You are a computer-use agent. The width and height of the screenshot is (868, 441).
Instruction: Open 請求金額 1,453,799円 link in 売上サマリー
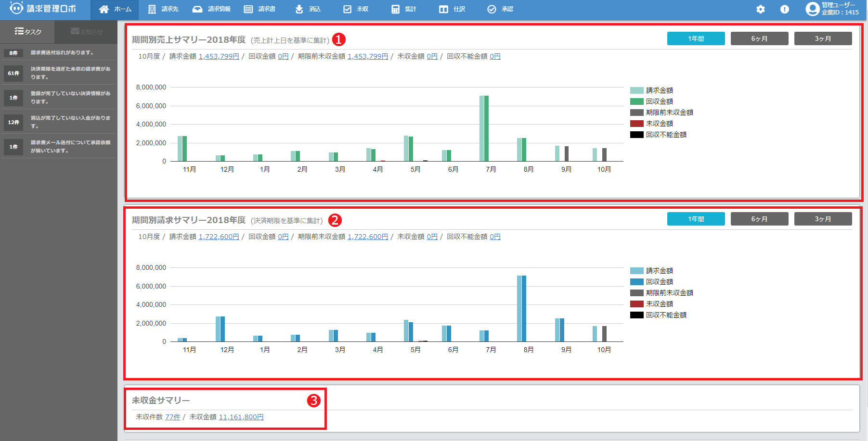click(x=219, y=56)
